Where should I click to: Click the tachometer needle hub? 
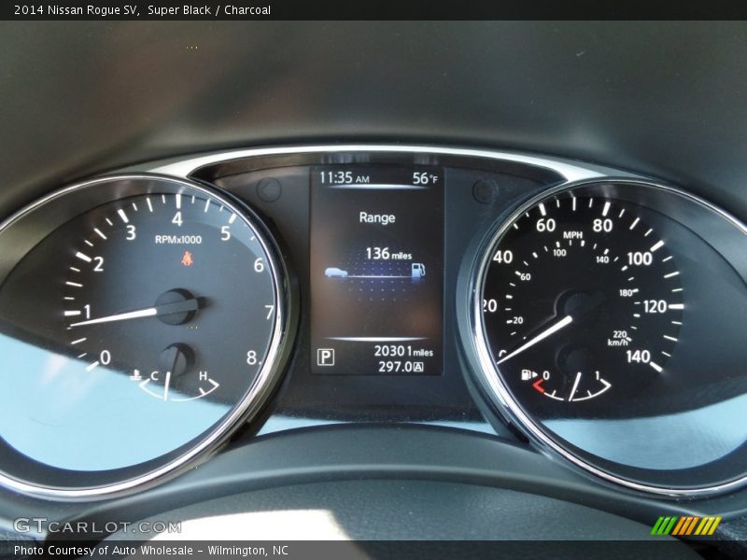pyautogui.click(x=176, y=307)
